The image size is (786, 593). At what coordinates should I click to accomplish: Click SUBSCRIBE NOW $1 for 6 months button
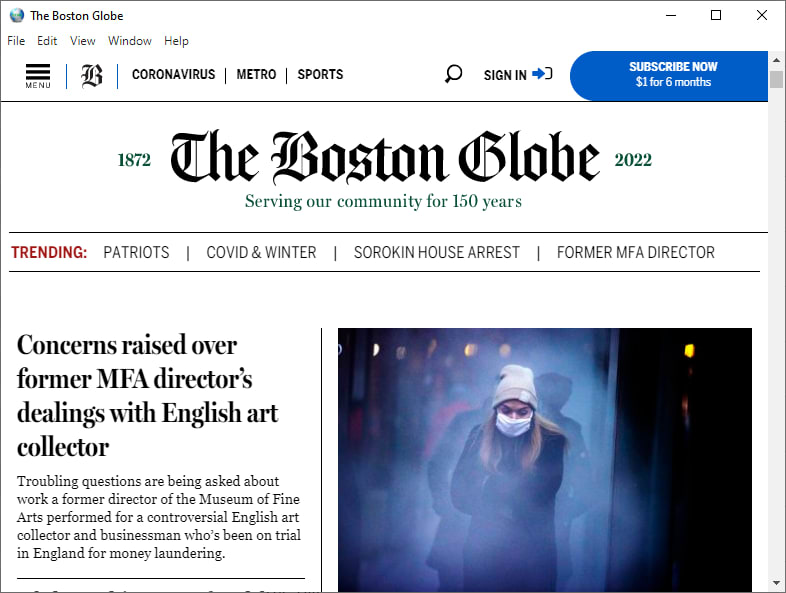(669, 75)
